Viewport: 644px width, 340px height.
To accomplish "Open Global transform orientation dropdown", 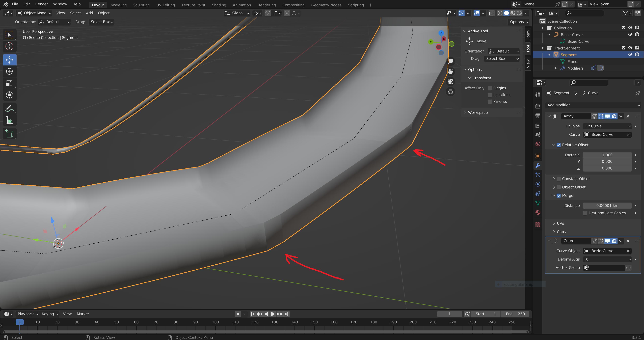I will [x=237, y=13].
